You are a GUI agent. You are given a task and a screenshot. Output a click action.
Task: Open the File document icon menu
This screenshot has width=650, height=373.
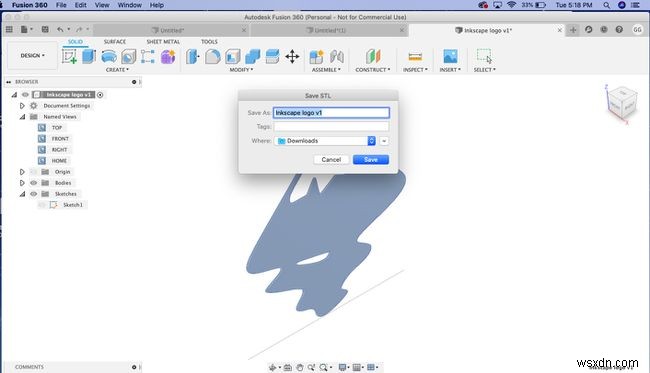26,29
